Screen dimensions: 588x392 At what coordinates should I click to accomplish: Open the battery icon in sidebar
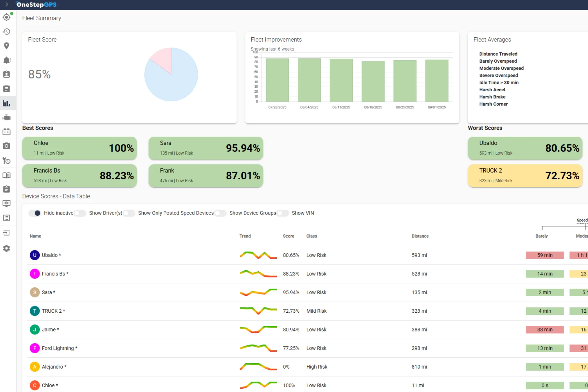pyautogui.click(x=6, y=131)
